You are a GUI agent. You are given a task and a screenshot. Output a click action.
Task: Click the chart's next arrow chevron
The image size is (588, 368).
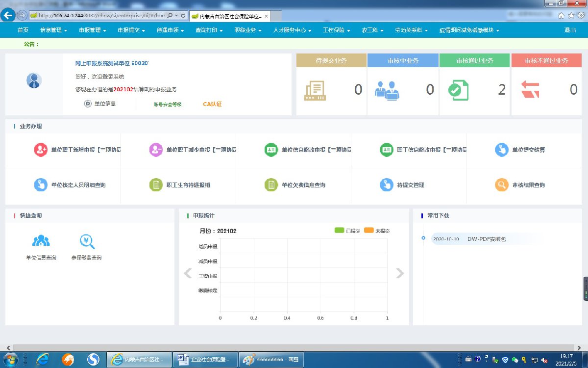click(x=400, y=273)
